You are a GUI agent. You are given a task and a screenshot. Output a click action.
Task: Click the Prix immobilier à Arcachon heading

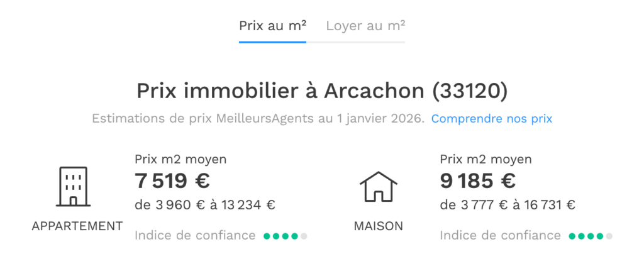[321, 91]
